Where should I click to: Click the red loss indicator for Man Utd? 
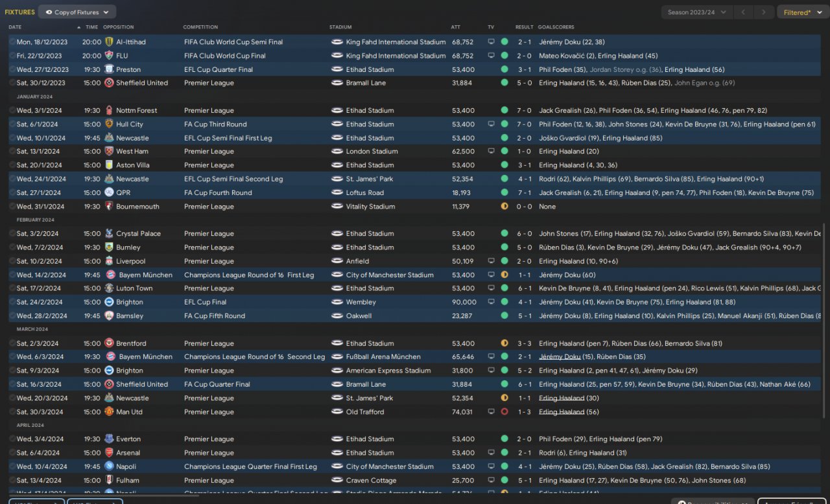[x=504, y=412]
